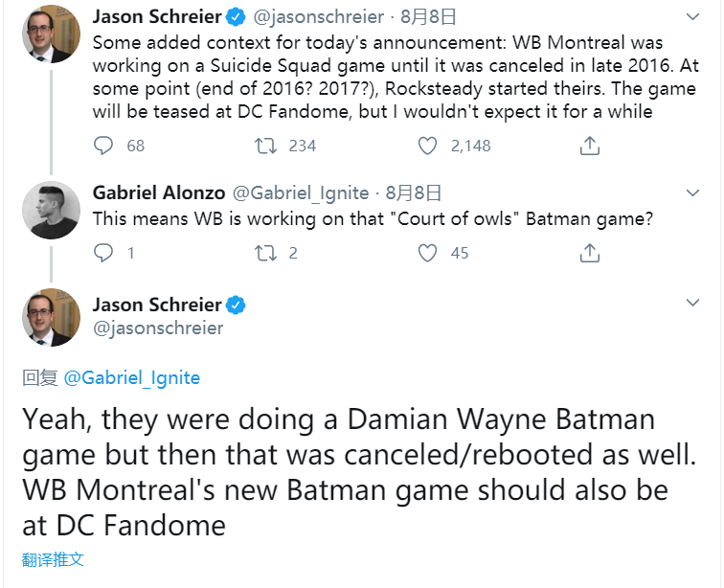Reply to Gabriel Alonzo's tweet
Image resolution: width=724 pixels, height=588 pixels.
point(104,253)
